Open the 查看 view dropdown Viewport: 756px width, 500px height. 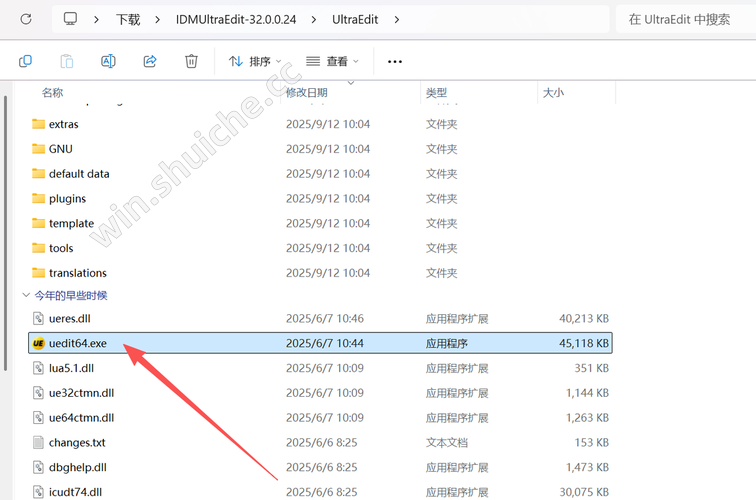pyautogui.click(x=332, y=61)
